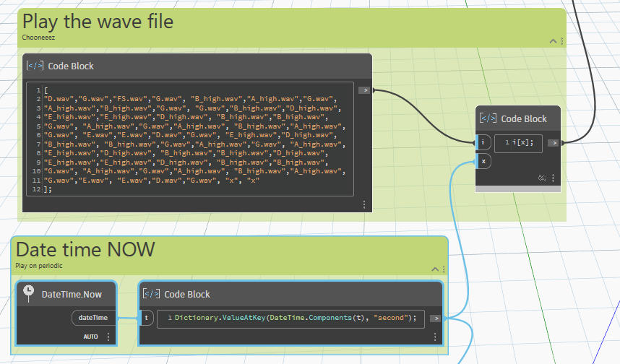Click the Dictionary.ValueAtKey Code Block icon

pyautogui.click(x=151, y=294)
